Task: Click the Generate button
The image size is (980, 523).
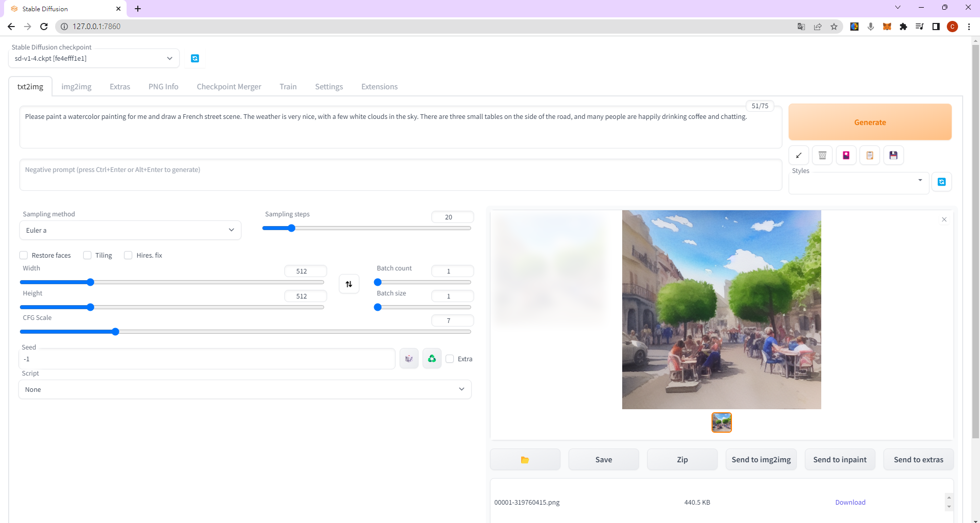Action: coord(870,122)
